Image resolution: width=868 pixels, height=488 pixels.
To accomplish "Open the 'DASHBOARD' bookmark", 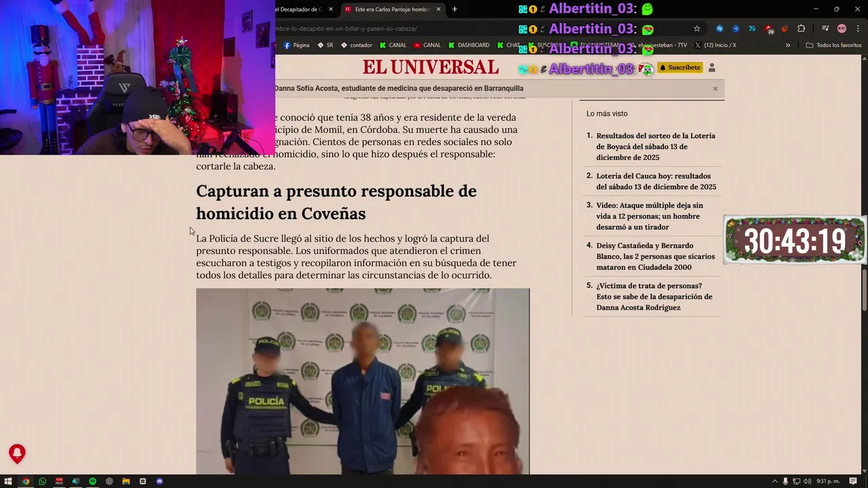I will (x=469, y=45).
